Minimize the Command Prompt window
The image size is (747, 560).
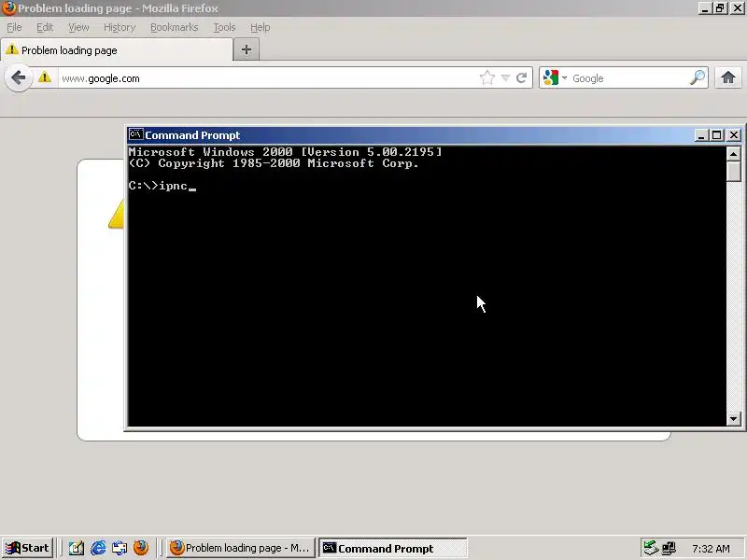pos(700,135)
